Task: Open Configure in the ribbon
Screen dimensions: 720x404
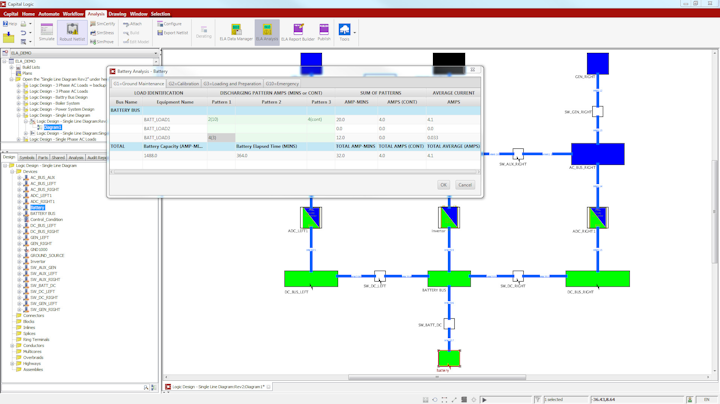Action: (x=169, y=24)
